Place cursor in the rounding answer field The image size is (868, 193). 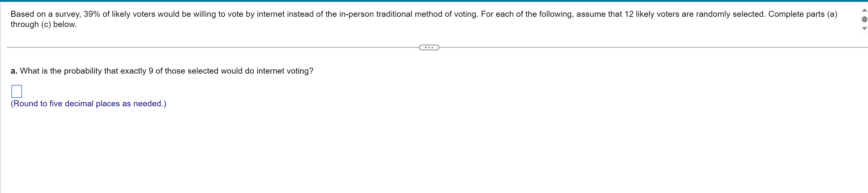(17, 91)
